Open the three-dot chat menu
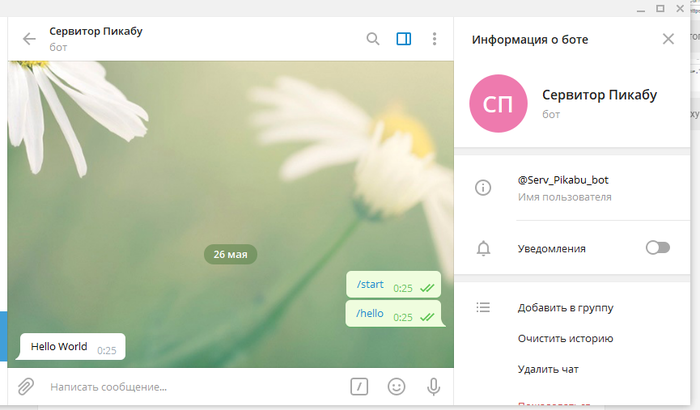 (434, 39)
